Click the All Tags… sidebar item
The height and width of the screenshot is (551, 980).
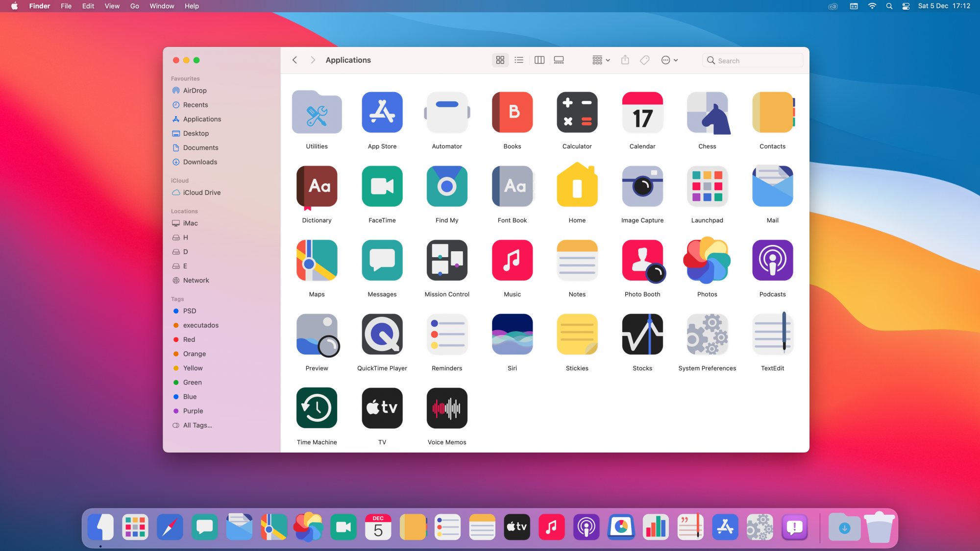[x=197, y=425]
